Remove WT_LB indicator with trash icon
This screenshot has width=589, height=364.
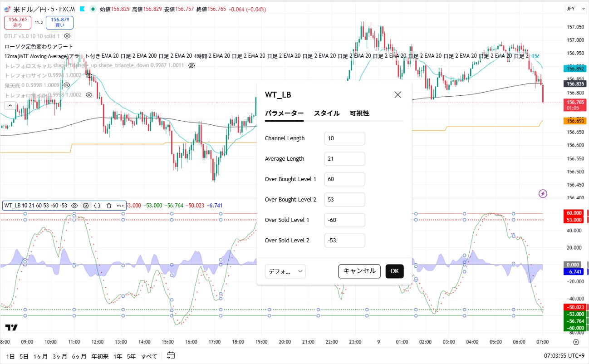109,206
